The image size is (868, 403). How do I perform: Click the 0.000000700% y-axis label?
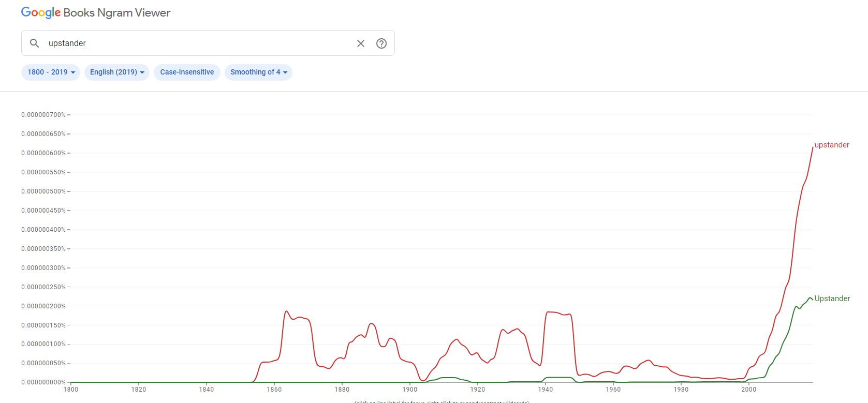pos(43,115)
